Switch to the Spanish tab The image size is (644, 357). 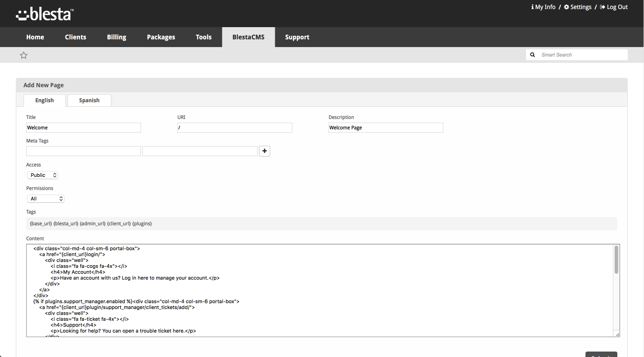click(89, 100)
